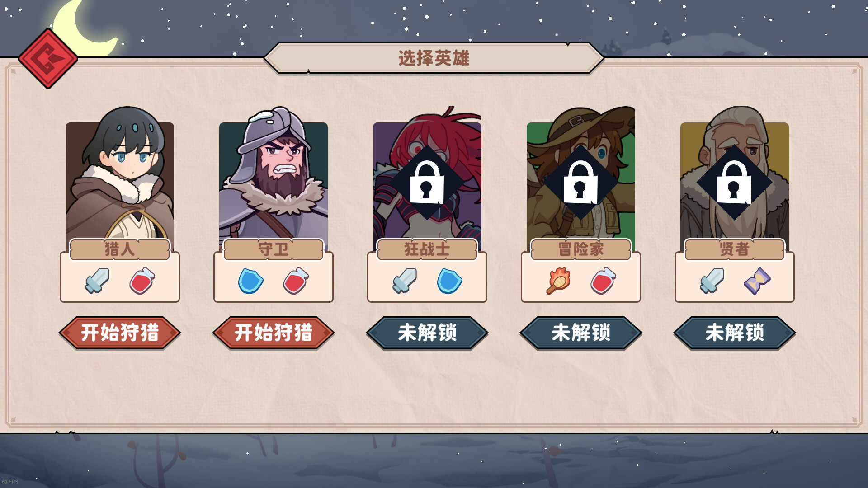Click the blue shield icon under 守卫
The width and height of the screenshot is (868, 488).
point(251,281)
